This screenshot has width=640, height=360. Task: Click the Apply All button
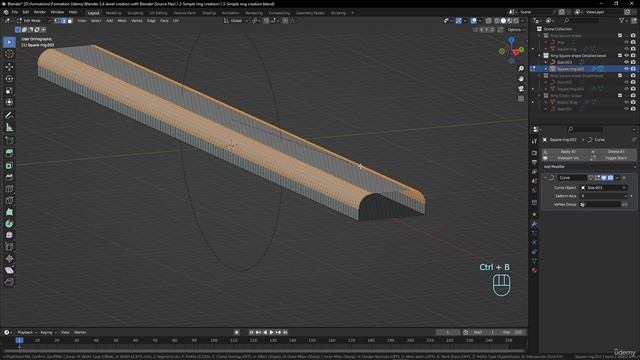click(x=565, y=152)
